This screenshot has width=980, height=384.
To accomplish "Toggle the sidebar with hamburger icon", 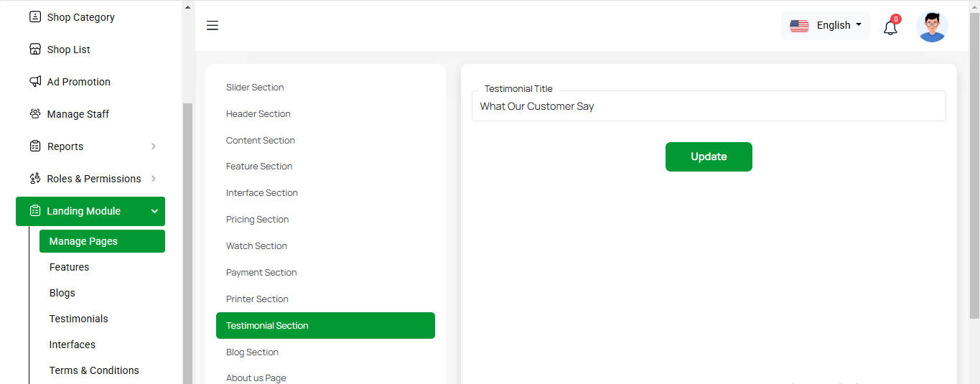I will pyautogui.click(x=213, y=26).
